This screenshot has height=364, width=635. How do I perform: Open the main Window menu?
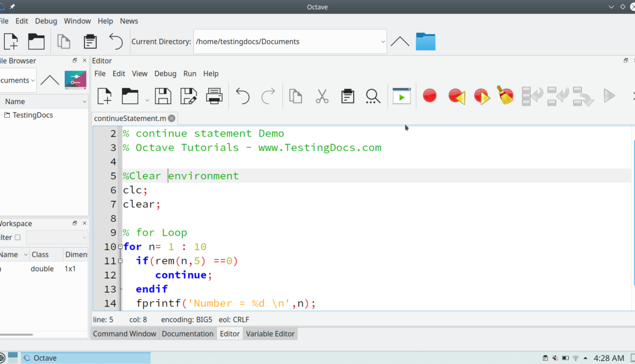pos(77,21)
